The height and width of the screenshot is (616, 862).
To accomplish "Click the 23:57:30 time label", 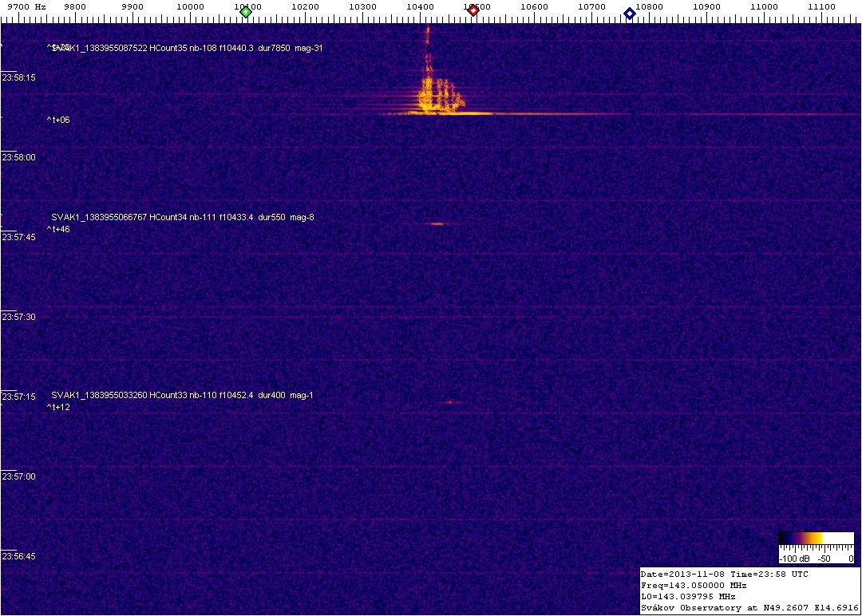I will point(18,317).
